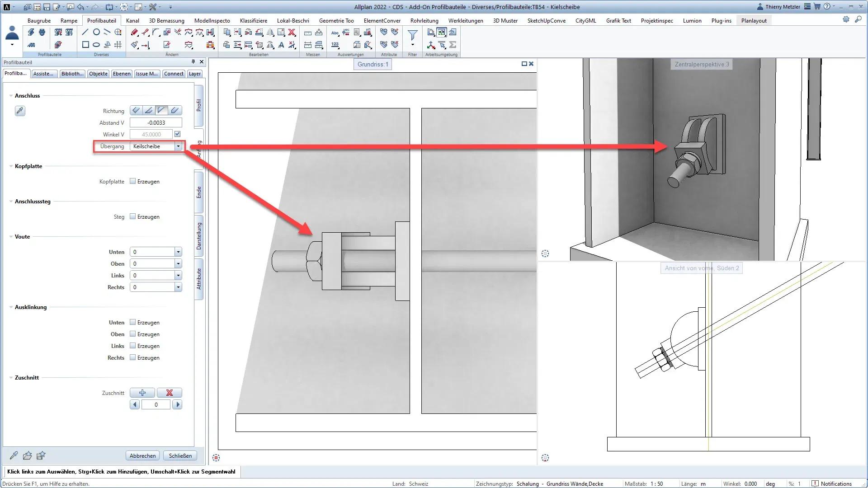Image resolution: width=868 pixels, height=488 pixels.
Task: Click the red X delete tool
Action: 292,32
